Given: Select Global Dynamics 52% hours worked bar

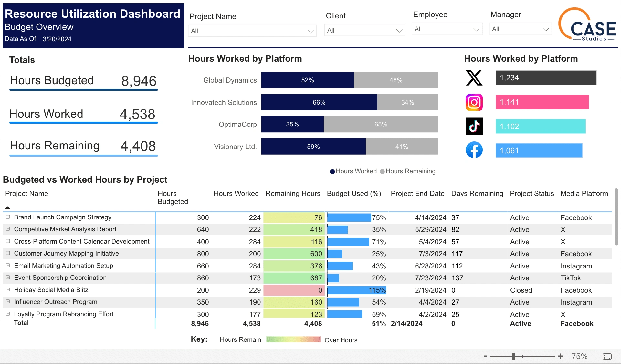Looking at the screenshot, I should [x=308, y=80].
